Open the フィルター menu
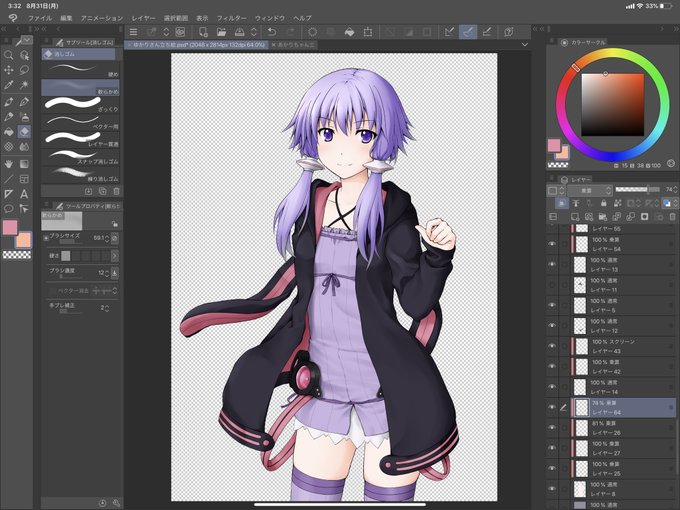This screenshot has height=510, width=680. 232,18
